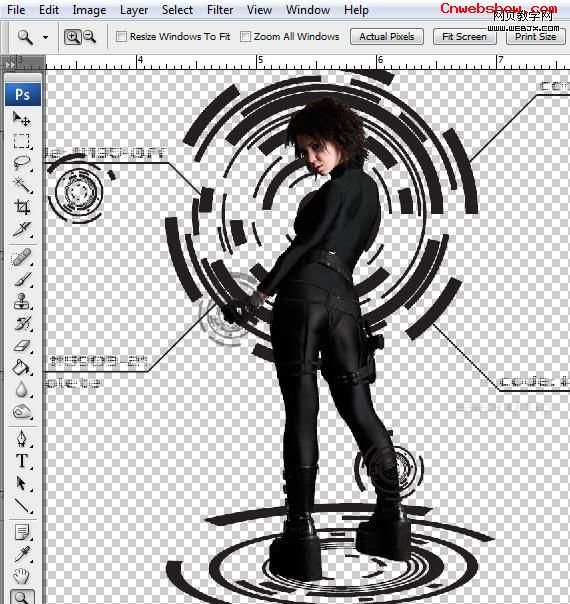Enable Zoom All Windows checkbox
Viewport: 570px width, 604px height.
click(x=245, y=37)
